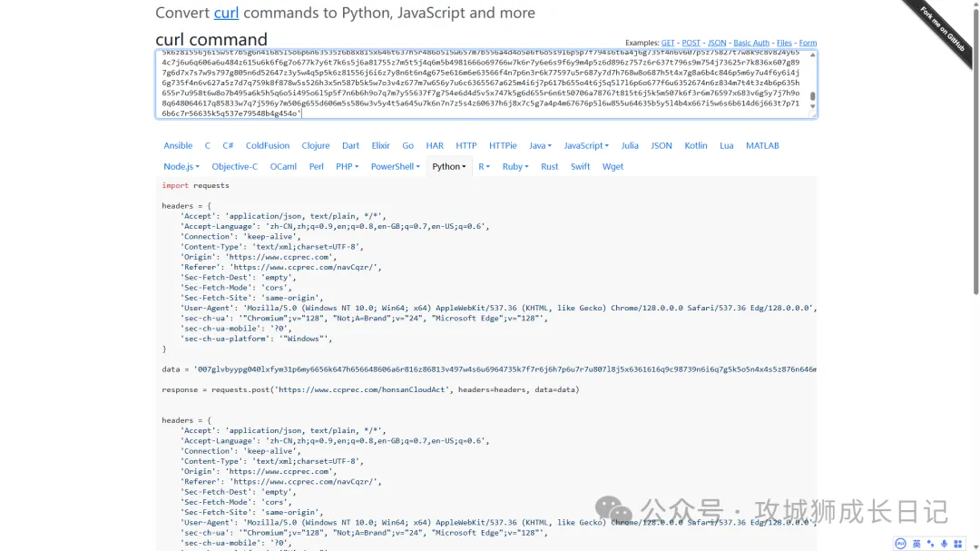Select the Rust language tab

[x=549, y=166]
